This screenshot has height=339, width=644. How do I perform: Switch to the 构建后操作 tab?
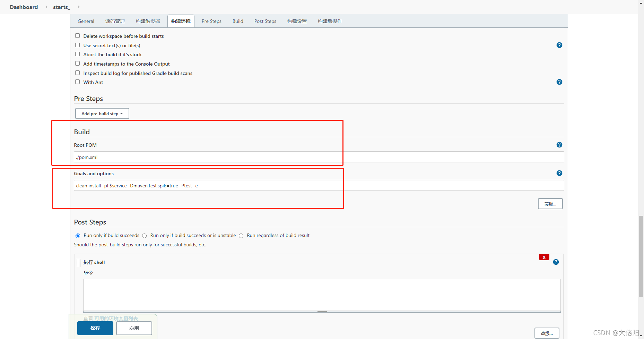click(330, 21)
